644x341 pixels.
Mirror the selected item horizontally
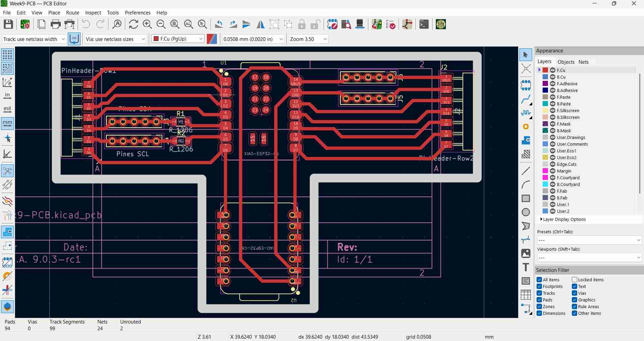point(260,24)
